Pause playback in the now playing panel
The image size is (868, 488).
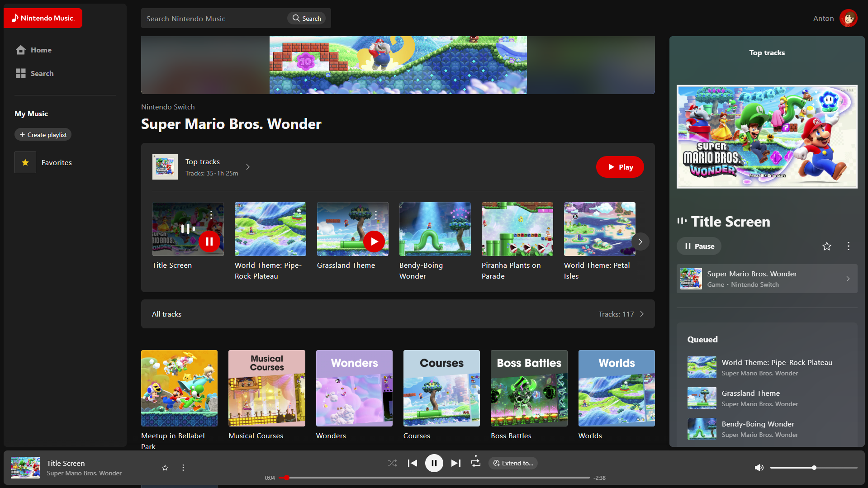point(699,246)
